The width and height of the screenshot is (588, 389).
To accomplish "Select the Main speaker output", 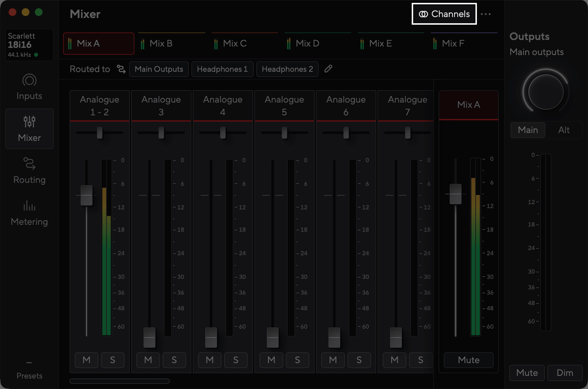I will click(528, 130).
